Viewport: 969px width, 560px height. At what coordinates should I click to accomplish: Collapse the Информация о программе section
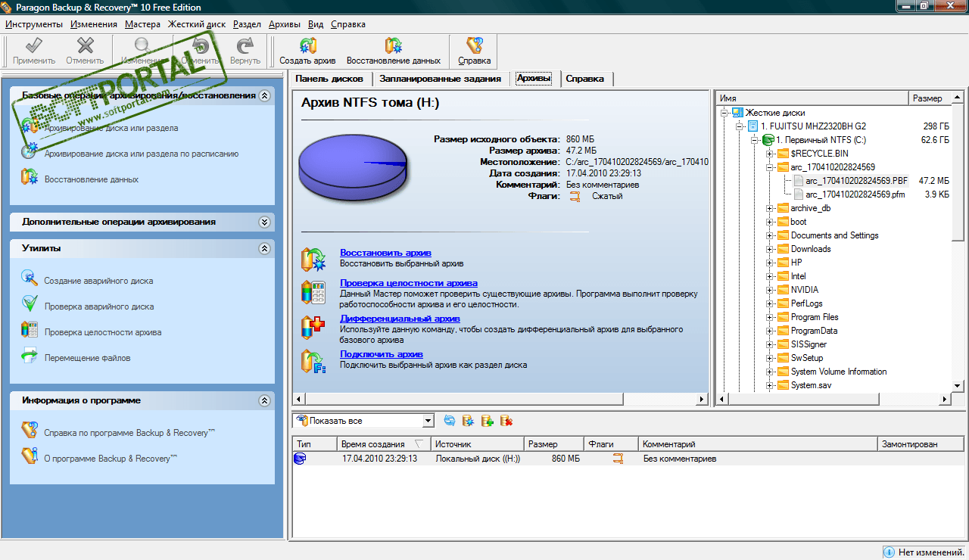(x=264, y=400)
